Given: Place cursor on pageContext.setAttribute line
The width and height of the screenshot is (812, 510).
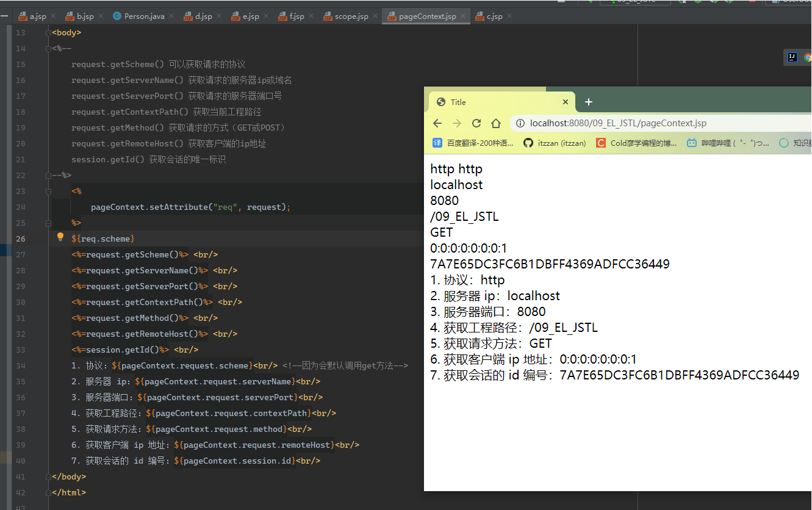Looking at the screenshot, I should [x=190, y=207].
